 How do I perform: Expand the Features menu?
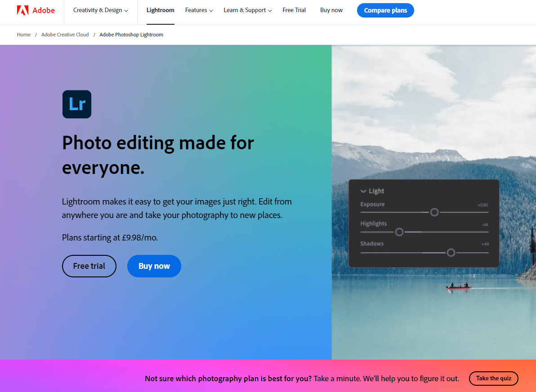pos(199,10)
